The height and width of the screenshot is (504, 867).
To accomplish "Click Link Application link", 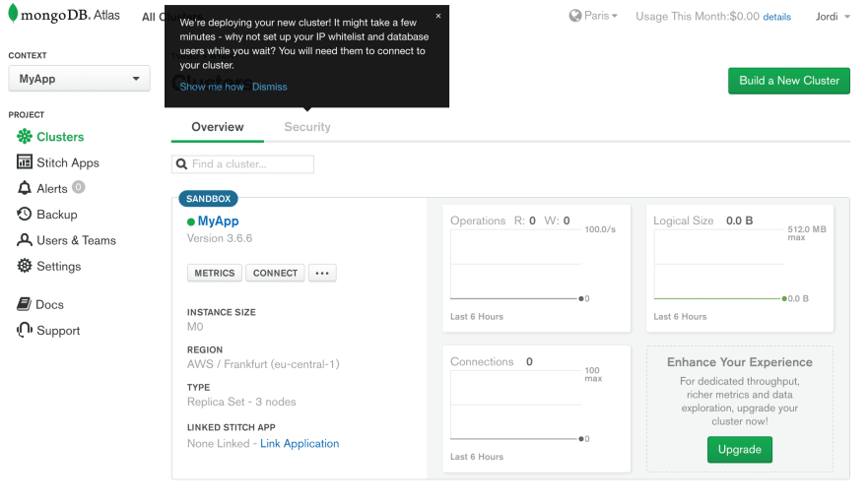I will pos(300,443).
